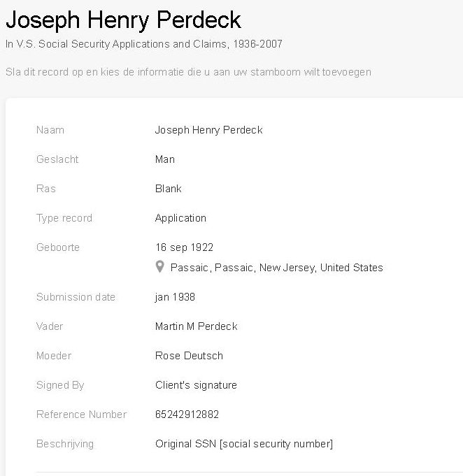Click the Vader field label

[50, 326]
